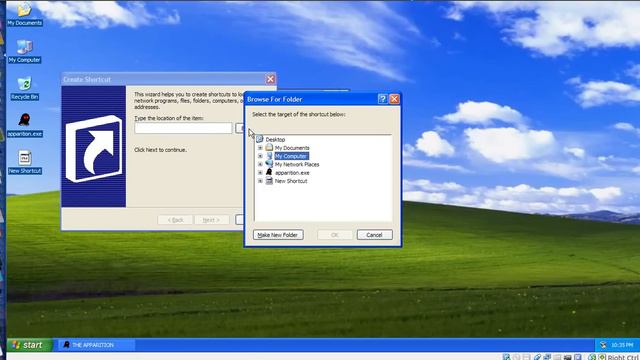Close the Browse For Folder dialog
This screenshot has height=360, width=640.
(x=394, y=99)
